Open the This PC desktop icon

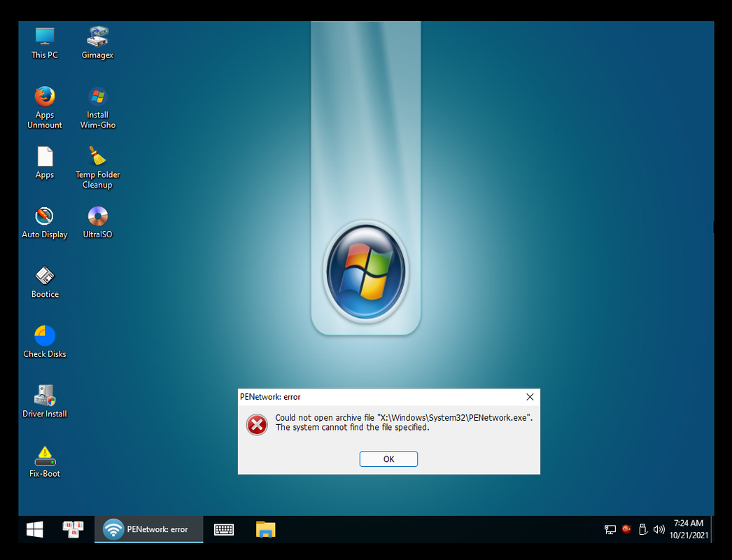pyautogui.click(x=45, y=43)
